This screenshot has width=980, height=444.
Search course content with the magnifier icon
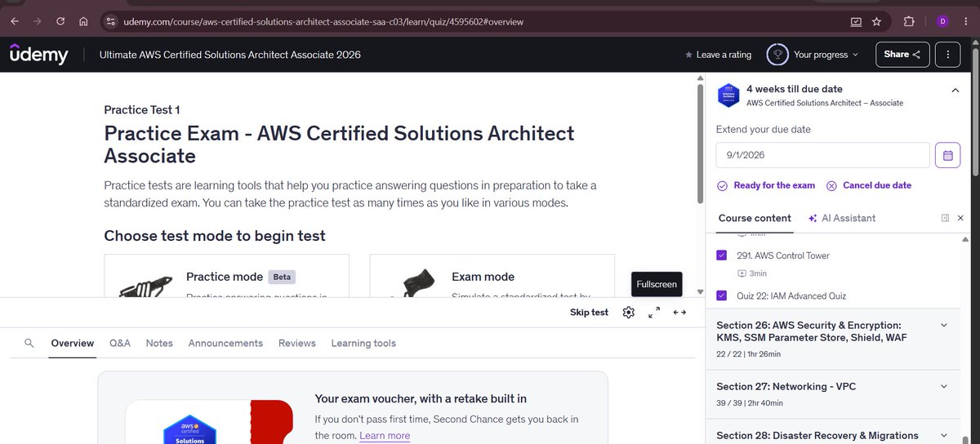pos(29,343)
